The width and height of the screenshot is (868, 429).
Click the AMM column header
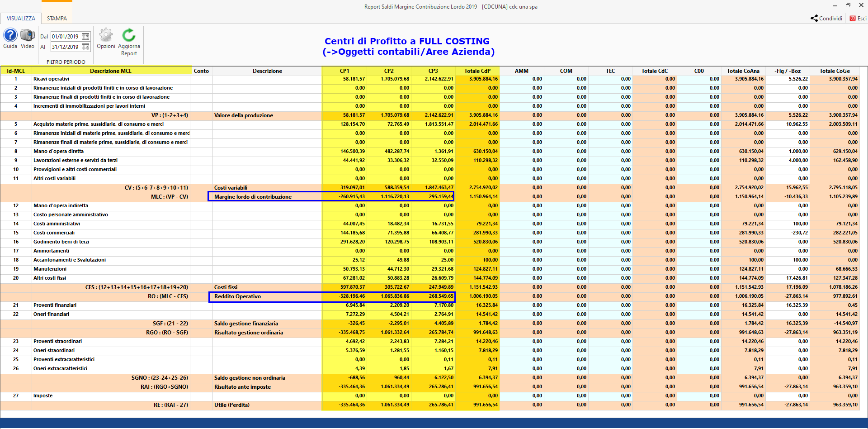pyautogui.click(x=522, y=71)
